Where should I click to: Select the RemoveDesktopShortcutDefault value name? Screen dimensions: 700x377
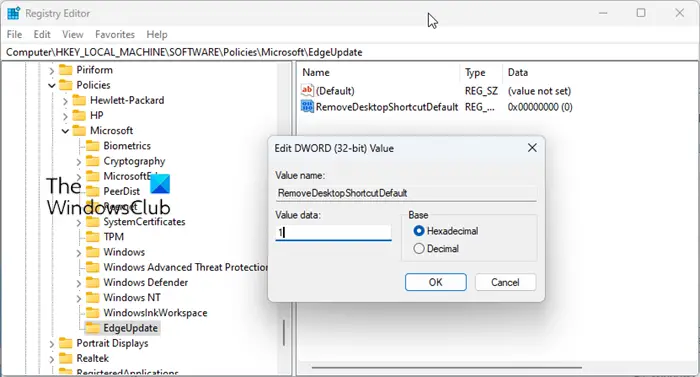tap(387, 107)
